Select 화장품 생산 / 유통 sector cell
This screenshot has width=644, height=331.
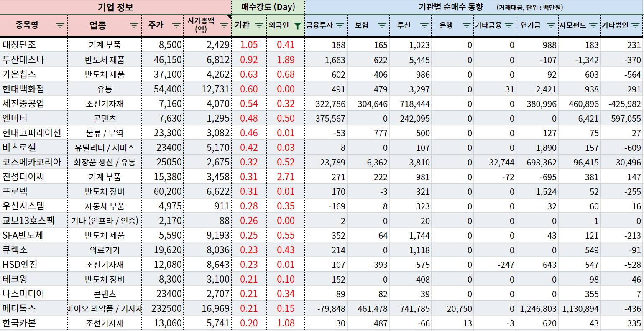(105, 162)
